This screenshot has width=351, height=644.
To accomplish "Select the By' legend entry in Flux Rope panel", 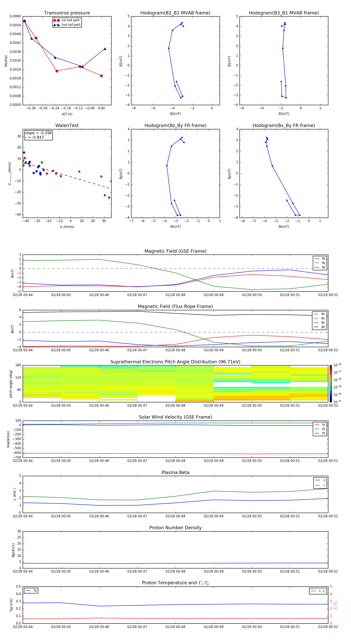I will point(320,318).
